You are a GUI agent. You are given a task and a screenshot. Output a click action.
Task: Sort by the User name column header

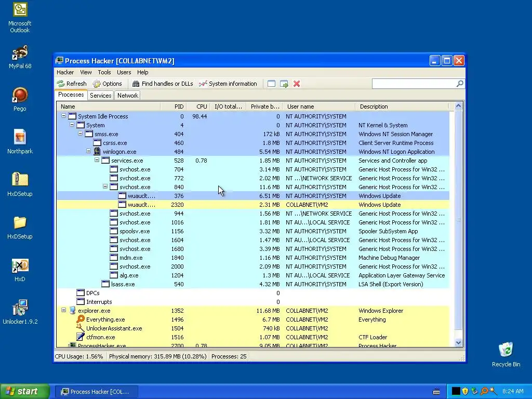coord(319,107)
